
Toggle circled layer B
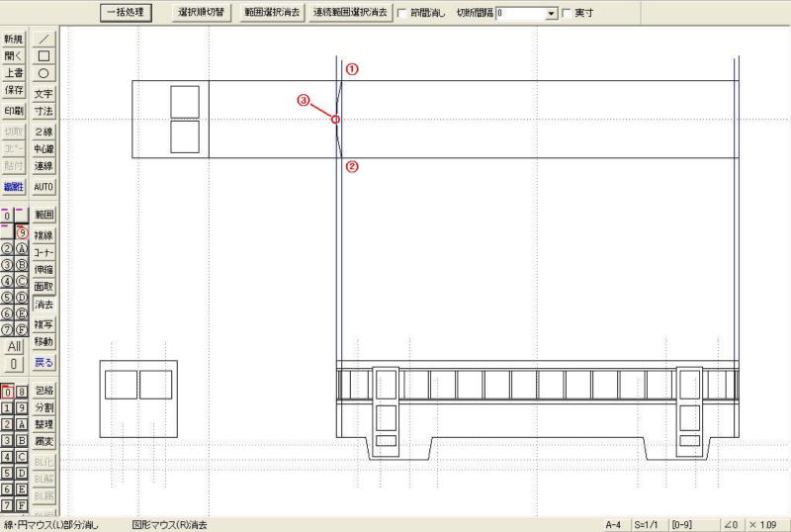[x=22, y=265]
